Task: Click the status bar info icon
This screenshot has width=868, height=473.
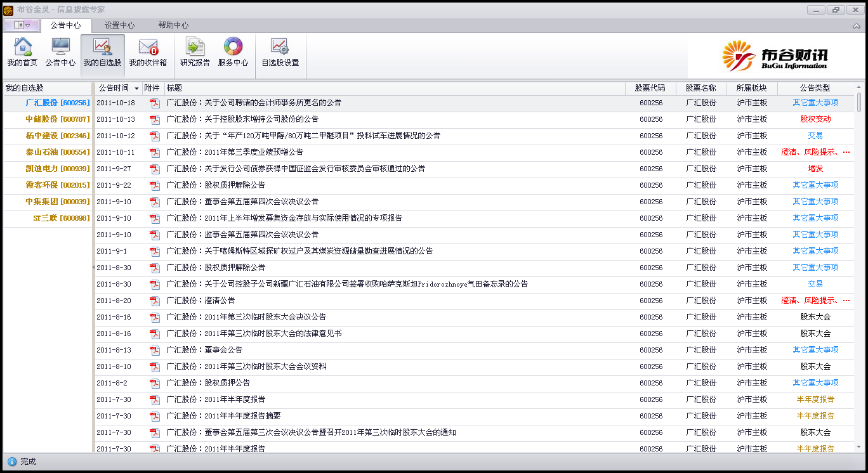Action: tap(11, 462)
